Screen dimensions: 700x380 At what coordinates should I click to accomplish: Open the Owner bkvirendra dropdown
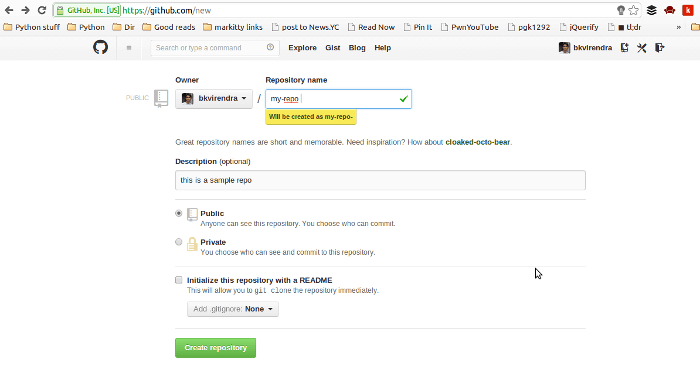point(214,99)
